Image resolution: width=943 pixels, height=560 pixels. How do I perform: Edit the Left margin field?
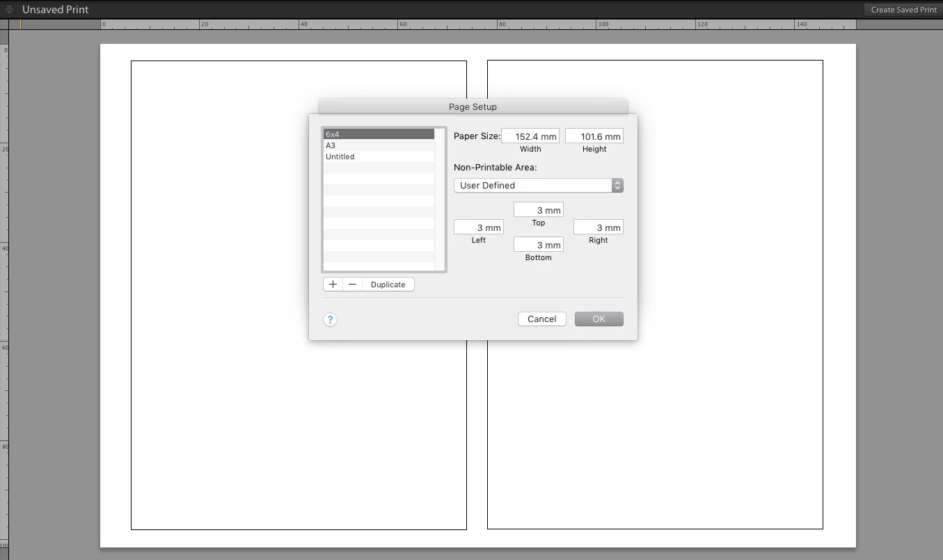pos(479,227)
